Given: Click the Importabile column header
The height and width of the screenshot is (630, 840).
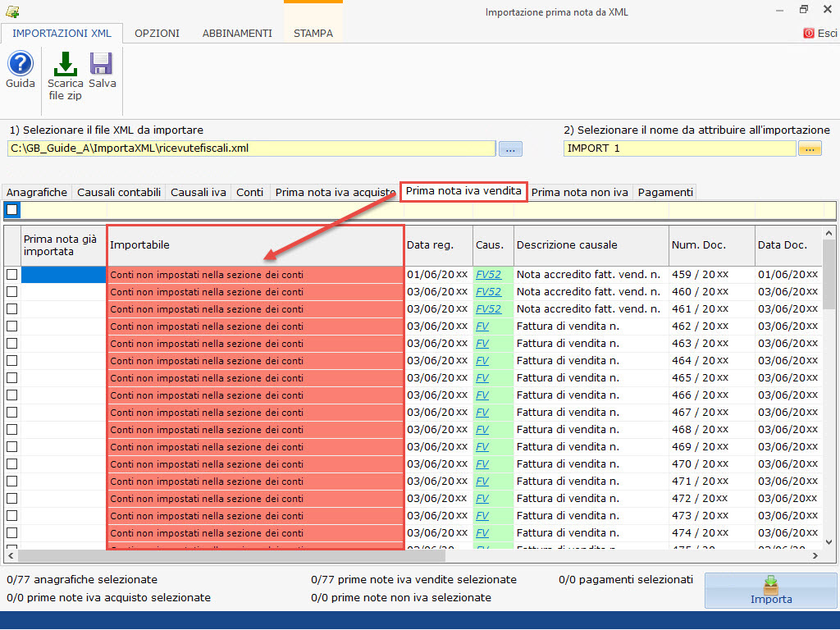Looking at the screenshot, I should click(256, 245).
